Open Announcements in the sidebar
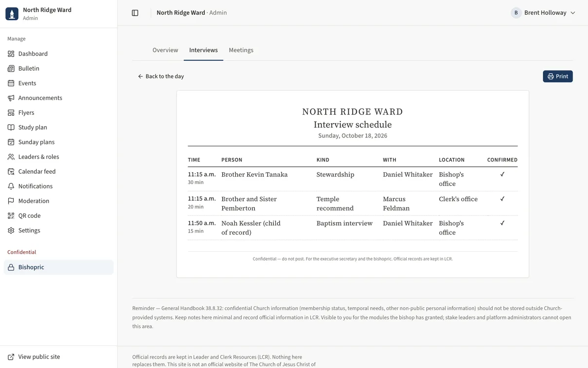 click(x=59, y=98)
